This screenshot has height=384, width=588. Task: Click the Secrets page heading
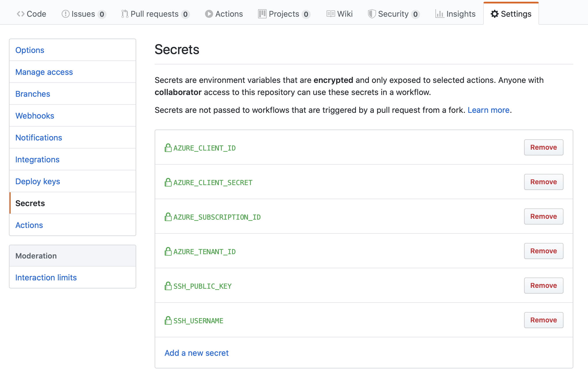pyautogui.click(x=177, y=50)
